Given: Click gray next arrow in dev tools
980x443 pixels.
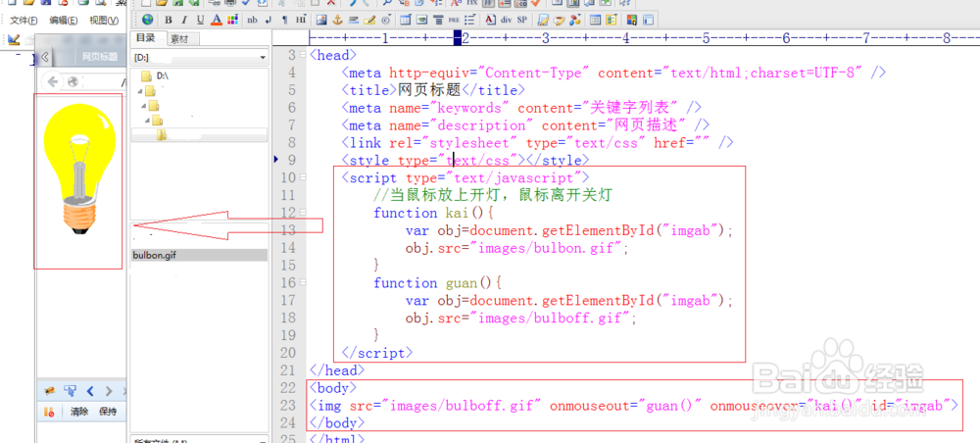Looking at the screenshot, I should [x=109, y=391].
